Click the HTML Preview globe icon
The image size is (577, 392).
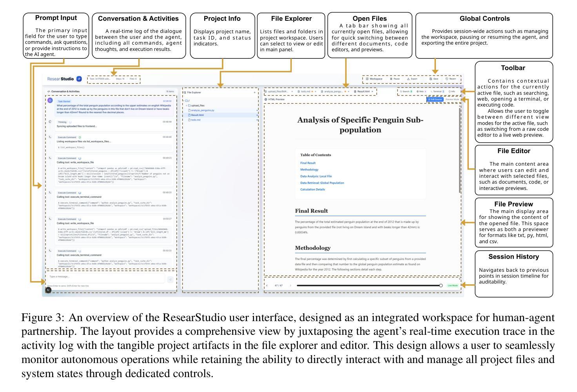pyautogui.click(x=266, y=99)
